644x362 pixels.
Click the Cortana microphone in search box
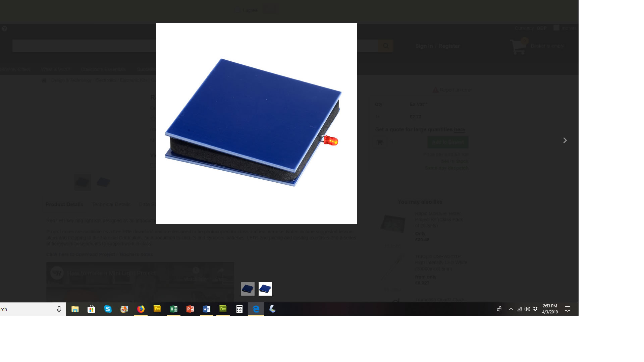[x=59, y=309]
